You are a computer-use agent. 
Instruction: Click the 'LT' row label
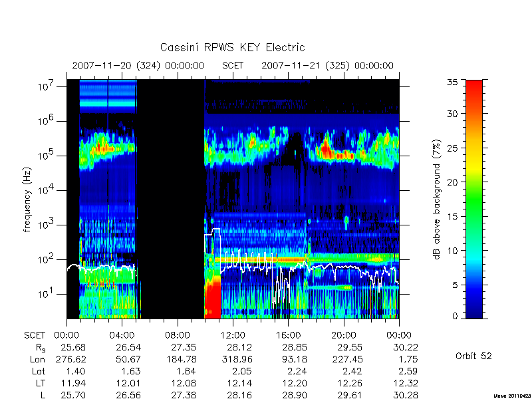pyautogui.click(x=40, y=384)
